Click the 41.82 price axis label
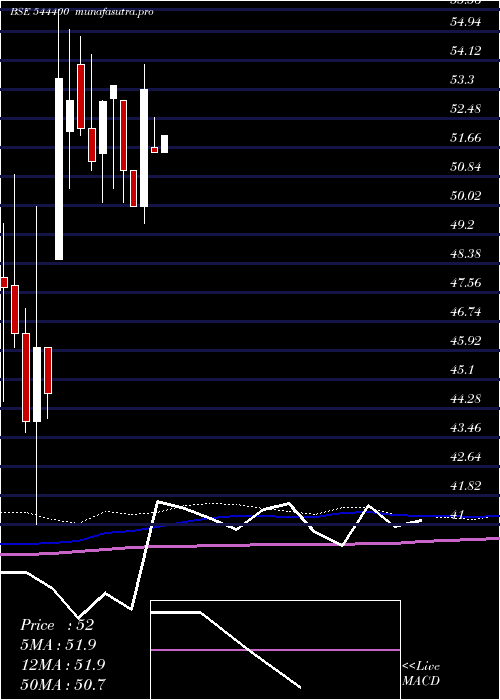This screenshot has width=500, height=700. pyautogui.click(x=466, y=485)
